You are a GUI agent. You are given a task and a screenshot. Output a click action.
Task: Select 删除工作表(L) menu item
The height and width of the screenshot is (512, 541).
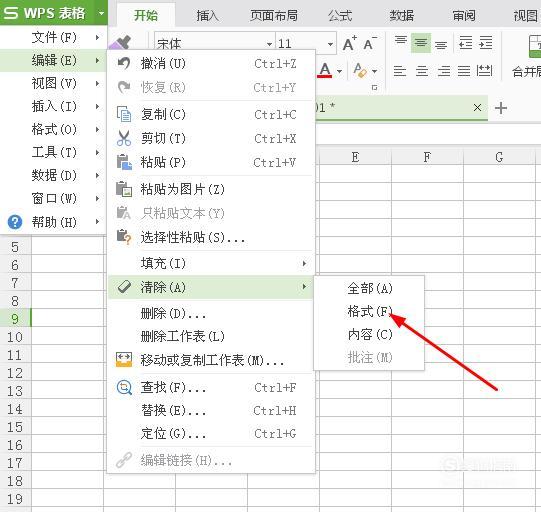[211, 336]
